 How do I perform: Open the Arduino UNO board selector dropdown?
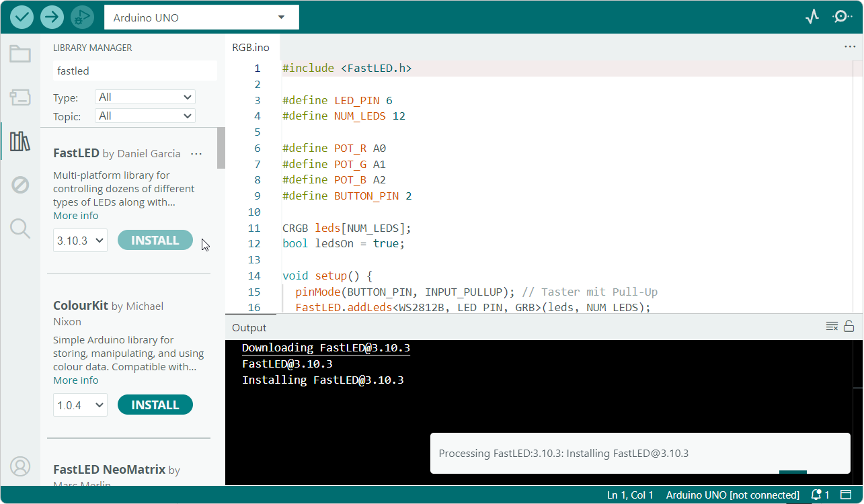coord(202,17)
